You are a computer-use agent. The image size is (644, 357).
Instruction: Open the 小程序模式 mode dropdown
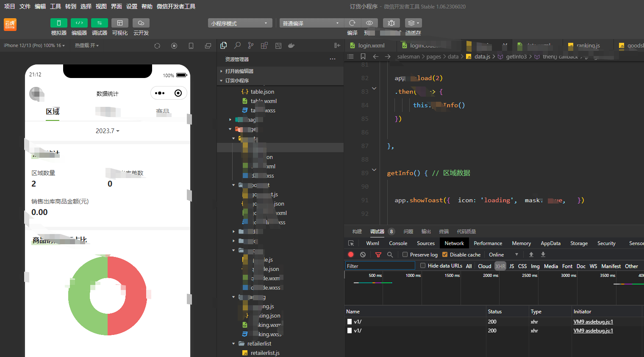tap(240, 23)
